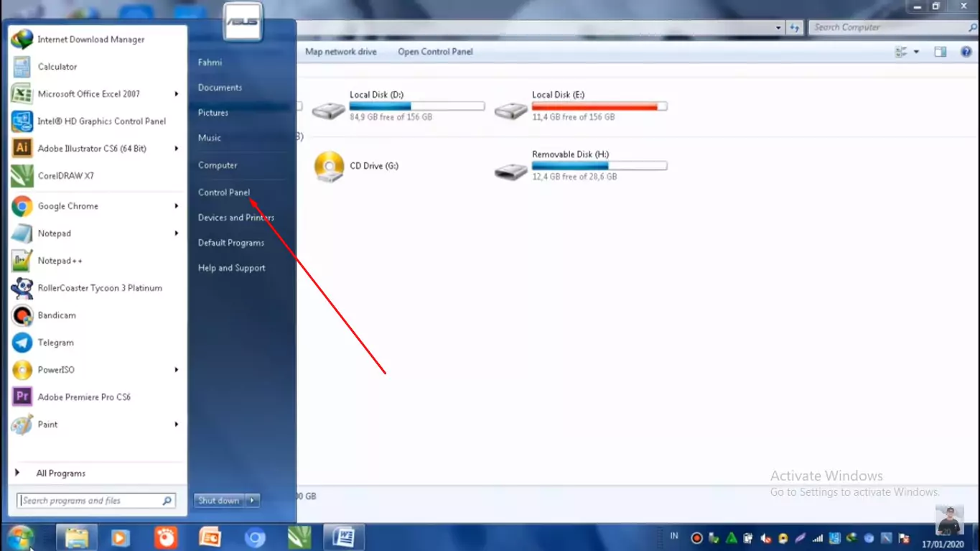Click the IN language indicator in tray
The height and width of the screenshot is (551, 980).
pyautogui.click(x=674, y=536)
